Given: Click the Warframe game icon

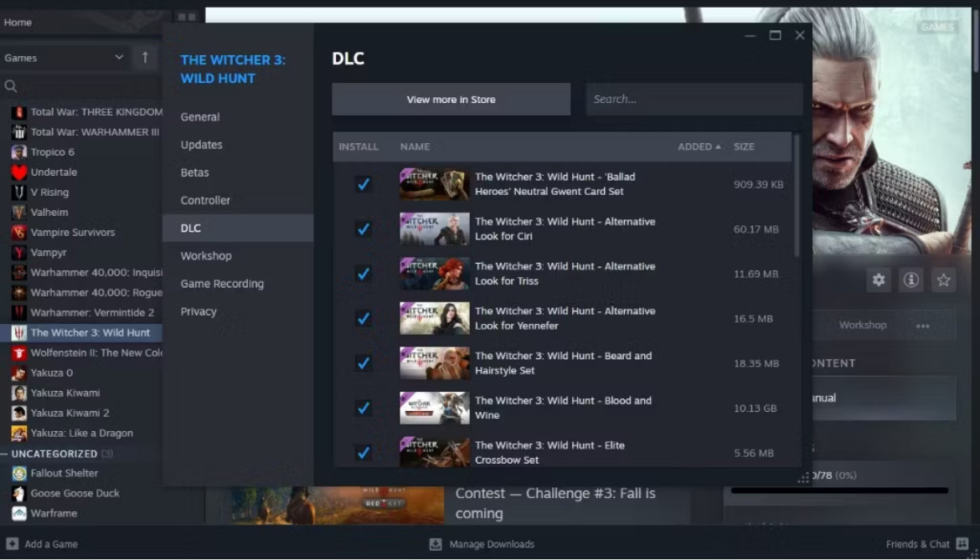Looking at the screenshot, I should point(18,513).
